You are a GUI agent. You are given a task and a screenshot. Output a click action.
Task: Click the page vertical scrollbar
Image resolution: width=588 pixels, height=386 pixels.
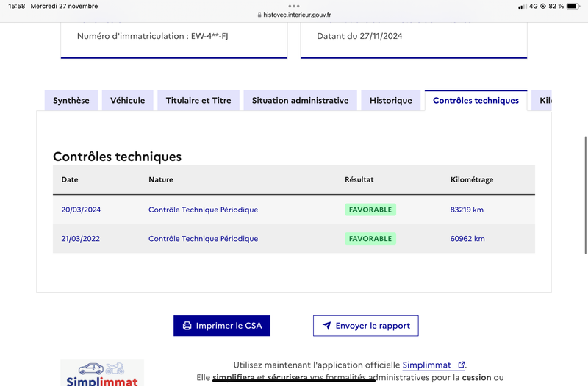click(x=585, y=195)
